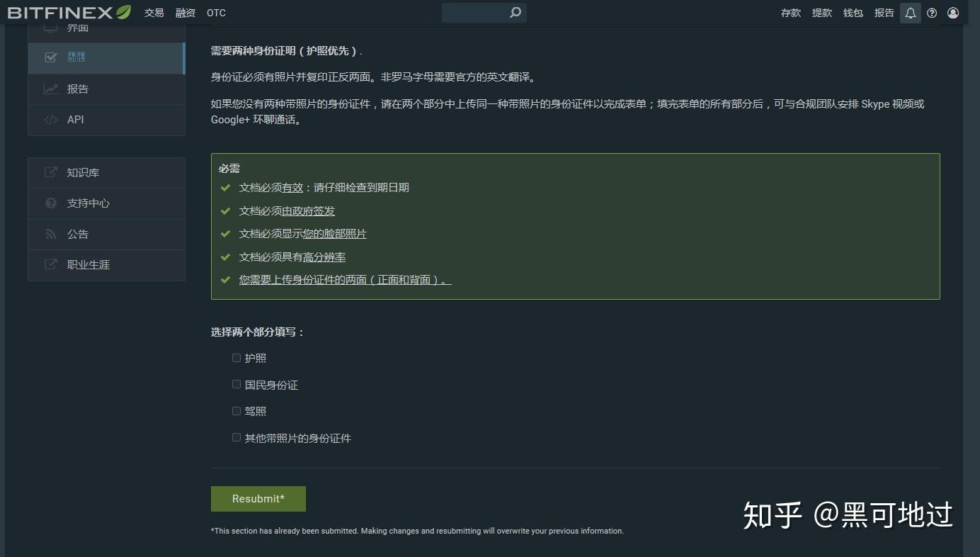This screenshot has height=557, width=980.
Task: Click the Bitfinex leaf logo
Action: 120,11
